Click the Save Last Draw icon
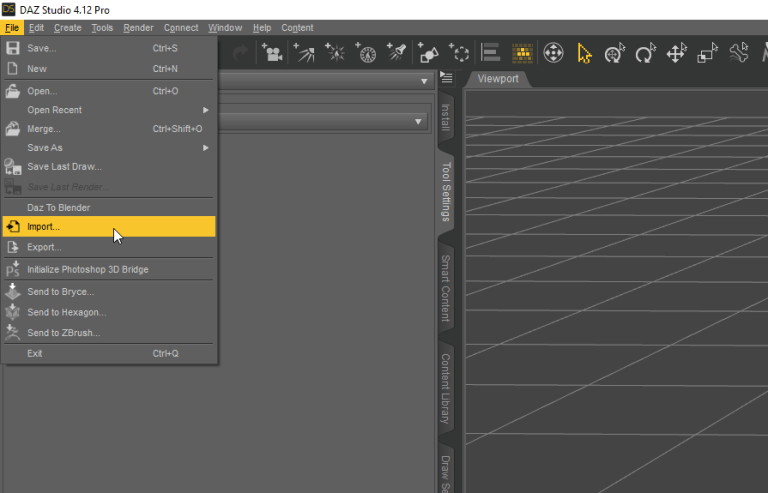 click(13, 166)
